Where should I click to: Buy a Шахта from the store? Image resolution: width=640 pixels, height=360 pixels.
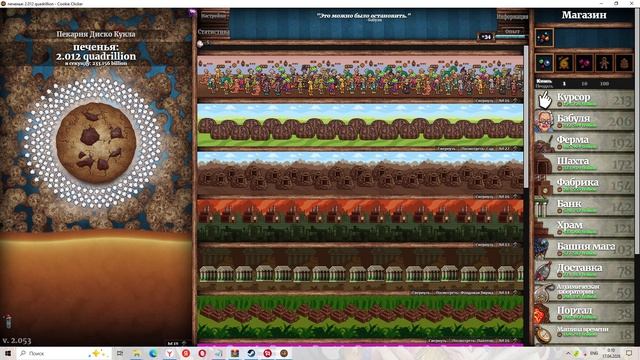pos(584,164)
